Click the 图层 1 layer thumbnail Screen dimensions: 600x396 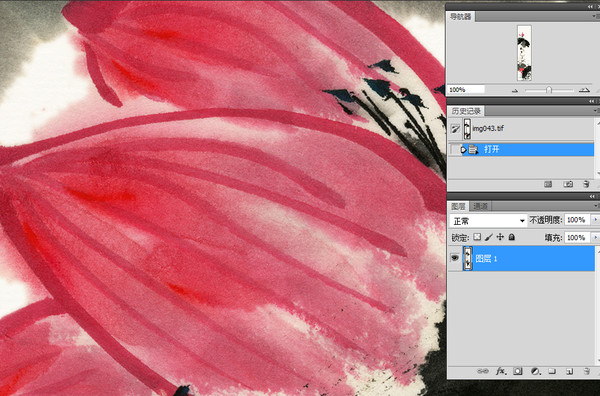[x=468, y=259]
